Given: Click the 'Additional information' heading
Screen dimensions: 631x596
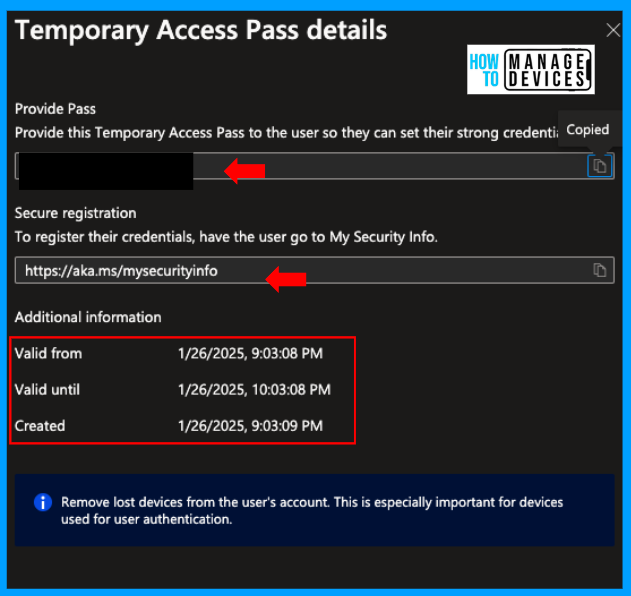Looking at the screenshot, I should [88, 317].
